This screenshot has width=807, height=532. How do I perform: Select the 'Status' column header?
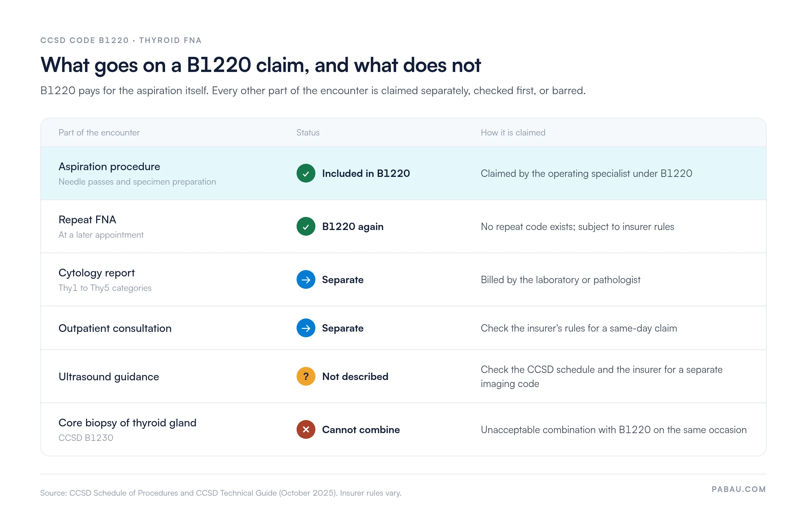pyautogui.click(x=308, y=132)
